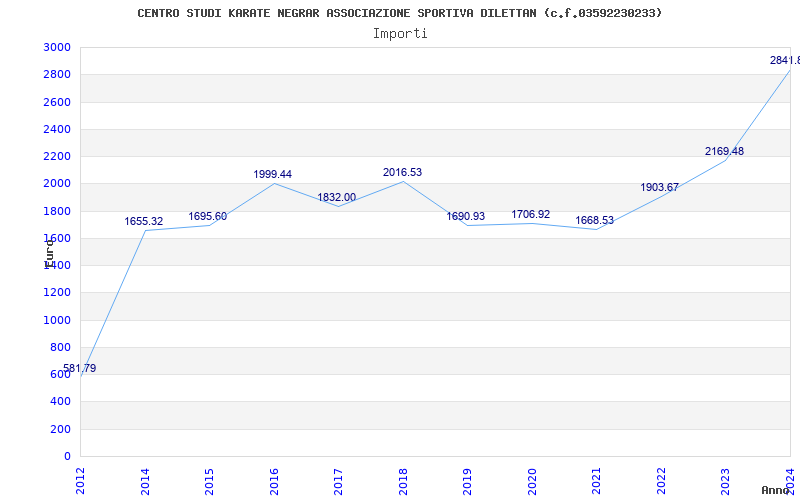Click data label 581.79
This screenshot has height=500, width=800.
(x=80, y=368)
